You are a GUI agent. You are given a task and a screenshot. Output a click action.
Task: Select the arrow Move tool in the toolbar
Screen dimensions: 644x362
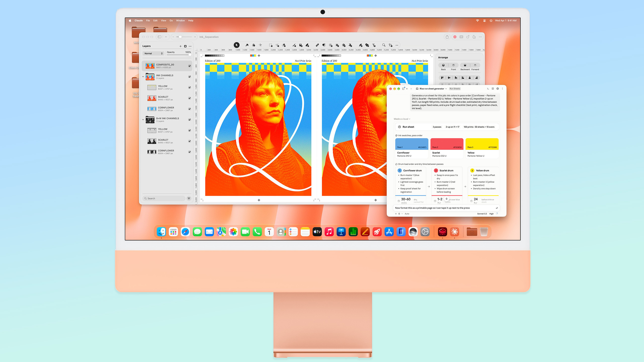[x=236, y=45]
